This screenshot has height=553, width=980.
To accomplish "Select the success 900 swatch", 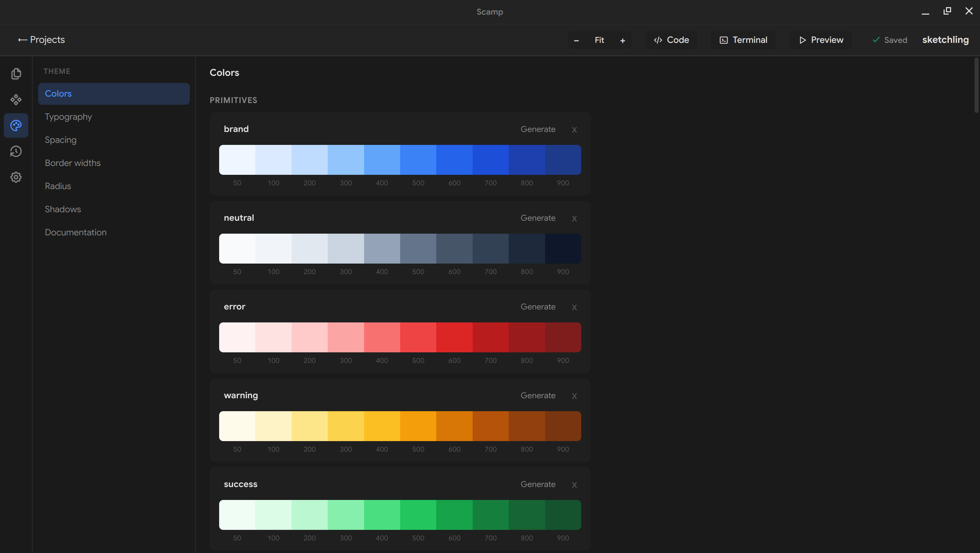I will tap(563, 515).
